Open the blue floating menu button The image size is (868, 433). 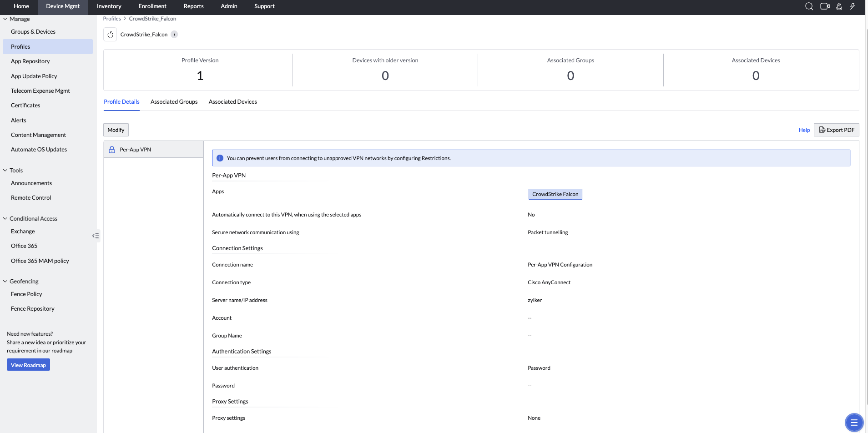pos(853,423)
